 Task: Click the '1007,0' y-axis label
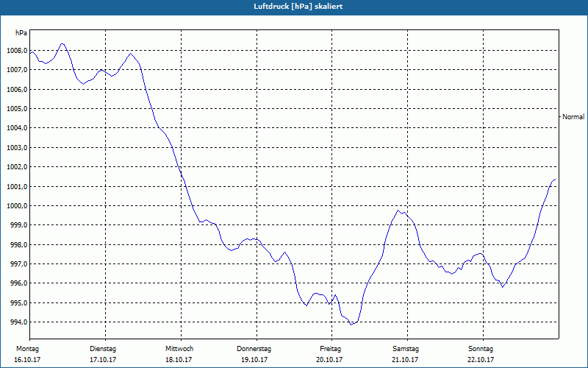17,70
